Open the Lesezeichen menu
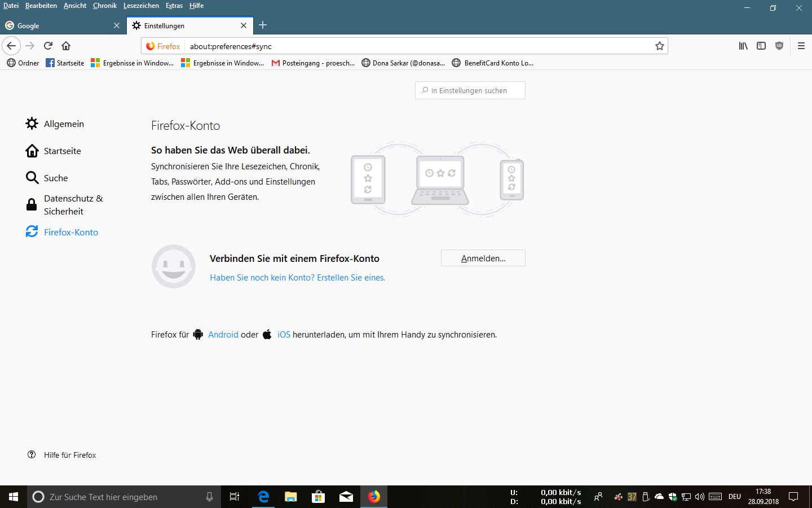812x508 pixels. pos(141,6)
